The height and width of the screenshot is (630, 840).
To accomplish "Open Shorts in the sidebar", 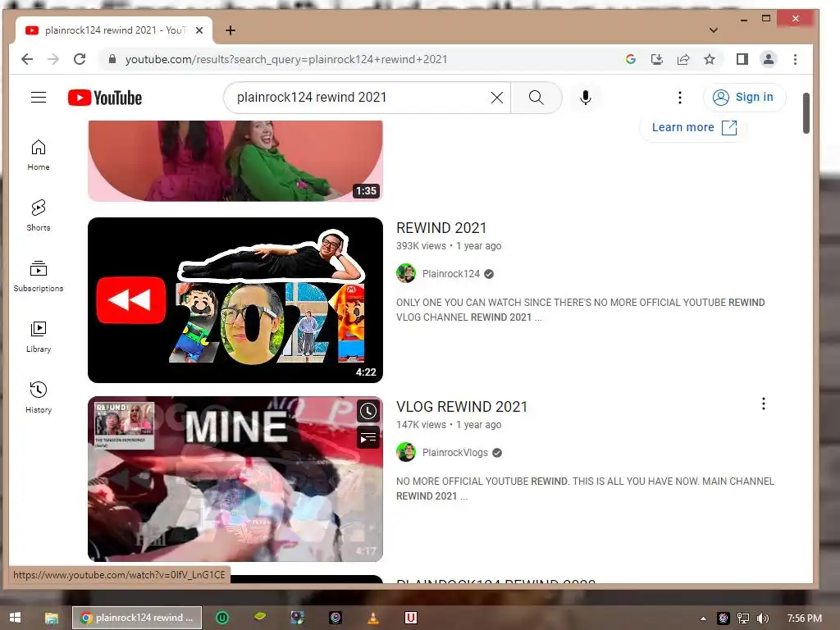I will point(39,216).
